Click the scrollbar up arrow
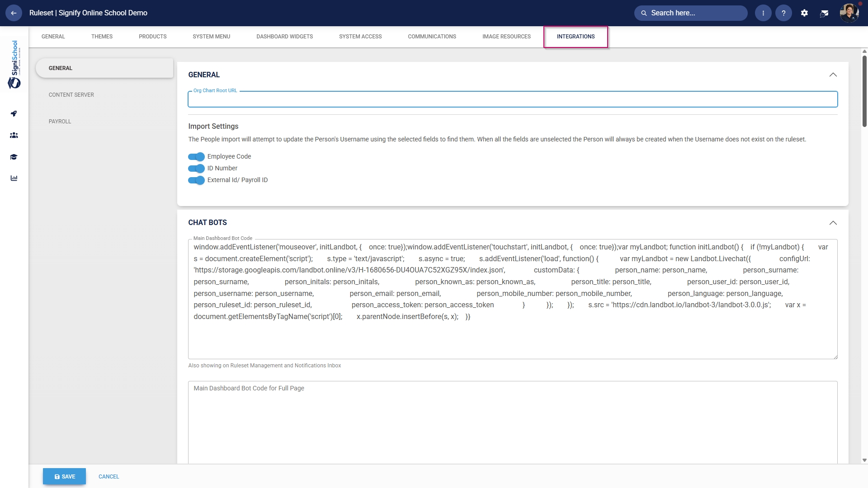This screenshot has height=488, width=868. click(864, 52)
